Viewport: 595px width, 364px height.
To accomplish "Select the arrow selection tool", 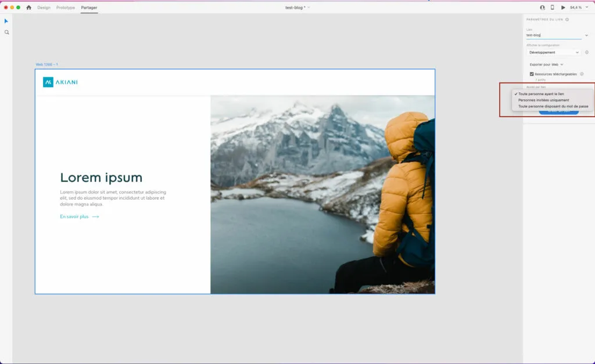I will pyautogui.click(x=6, y=21).
